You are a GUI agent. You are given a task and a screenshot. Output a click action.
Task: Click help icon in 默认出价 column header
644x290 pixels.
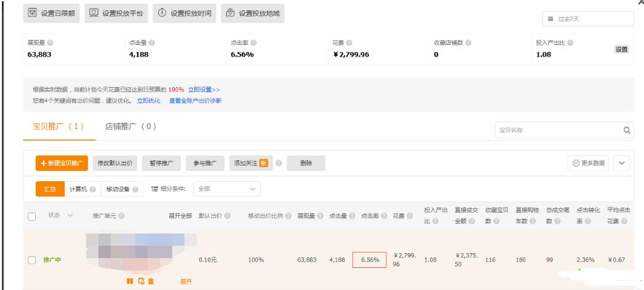(227, 216)
